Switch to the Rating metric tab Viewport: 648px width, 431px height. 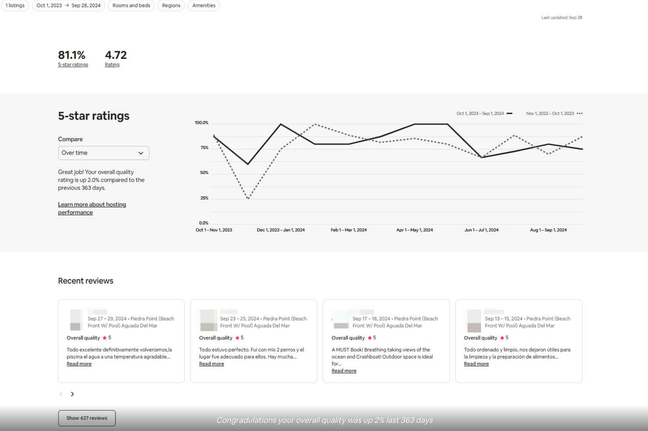tap(115, 58)
